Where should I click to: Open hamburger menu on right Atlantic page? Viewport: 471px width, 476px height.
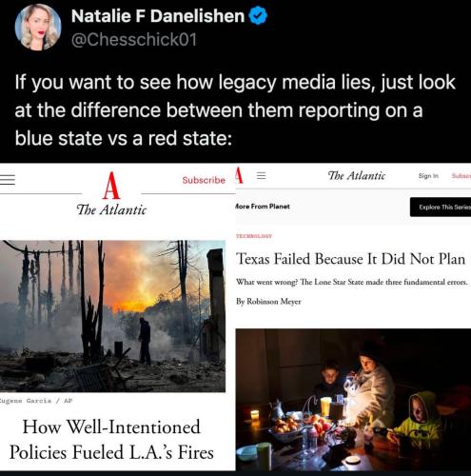click(261, 175)
